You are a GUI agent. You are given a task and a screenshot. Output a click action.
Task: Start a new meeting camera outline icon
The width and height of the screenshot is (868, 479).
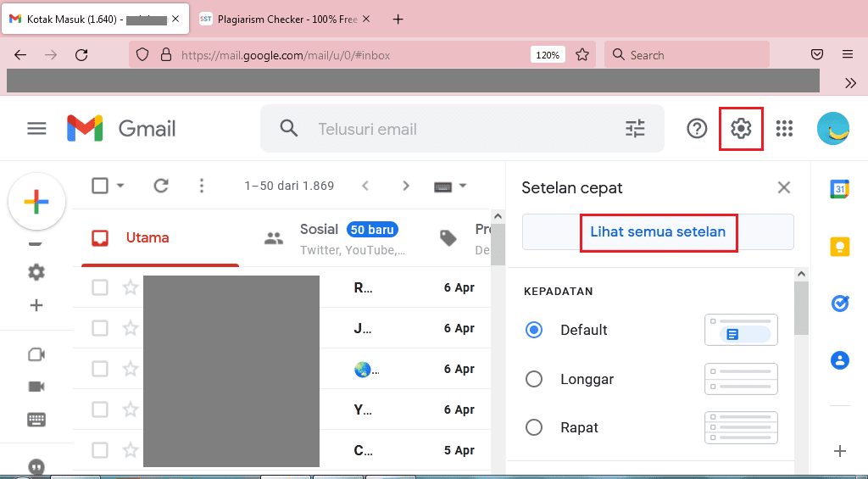coord(36,354)
